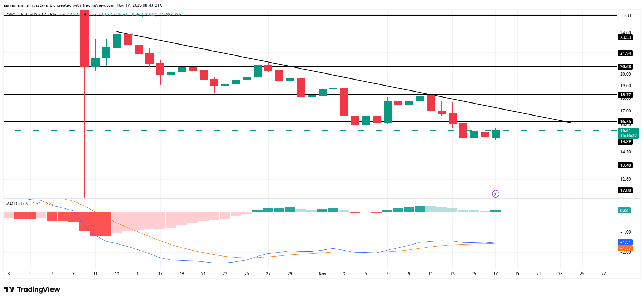Click the green MACD histogram value 0.06 label
Screen dimensions: 644x300
(x=624, y=211)
